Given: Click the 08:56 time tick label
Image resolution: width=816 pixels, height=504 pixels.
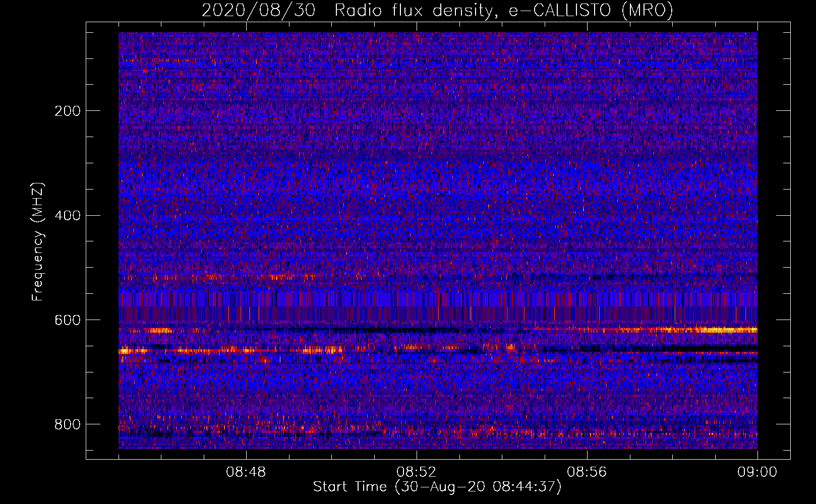Looking at the screenshot, I should point(587,472).
